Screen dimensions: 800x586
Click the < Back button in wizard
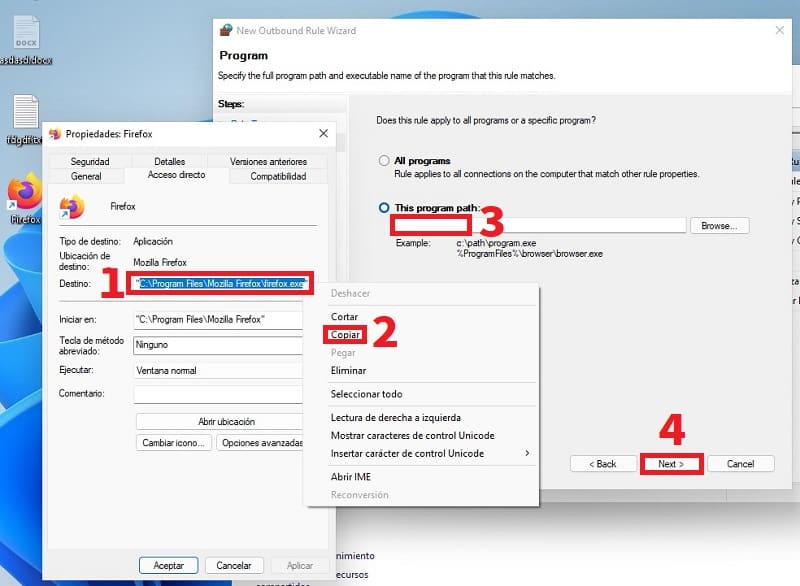[603, 464]
